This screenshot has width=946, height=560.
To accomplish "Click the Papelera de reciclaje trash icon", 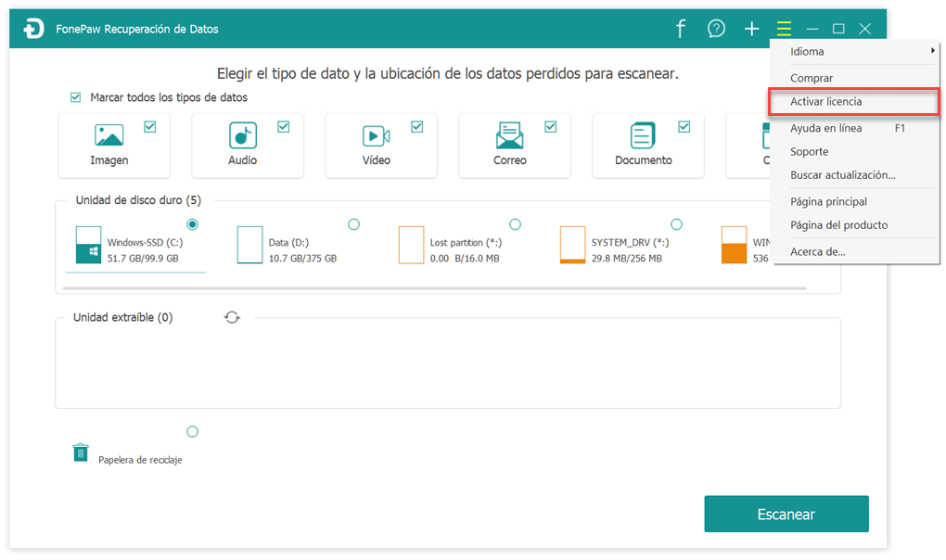I will (x=81, y=452).
